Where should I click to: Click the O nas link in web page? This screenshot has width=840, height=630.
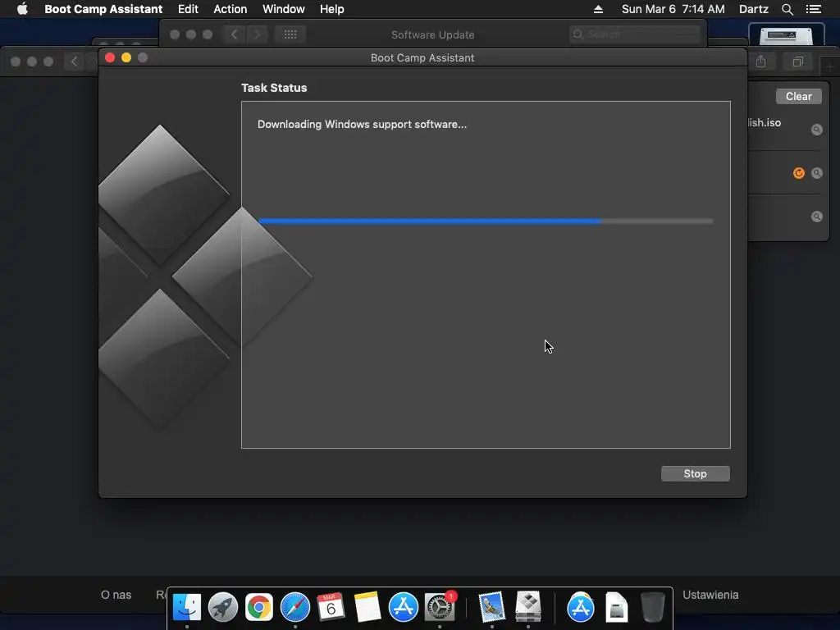(116, 595)
